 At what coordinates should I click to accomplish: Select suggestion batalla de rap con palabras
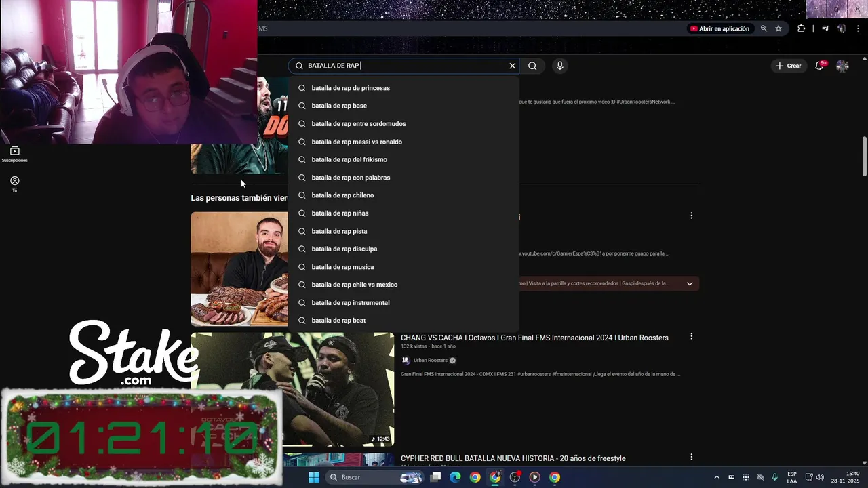pos(403,178)
